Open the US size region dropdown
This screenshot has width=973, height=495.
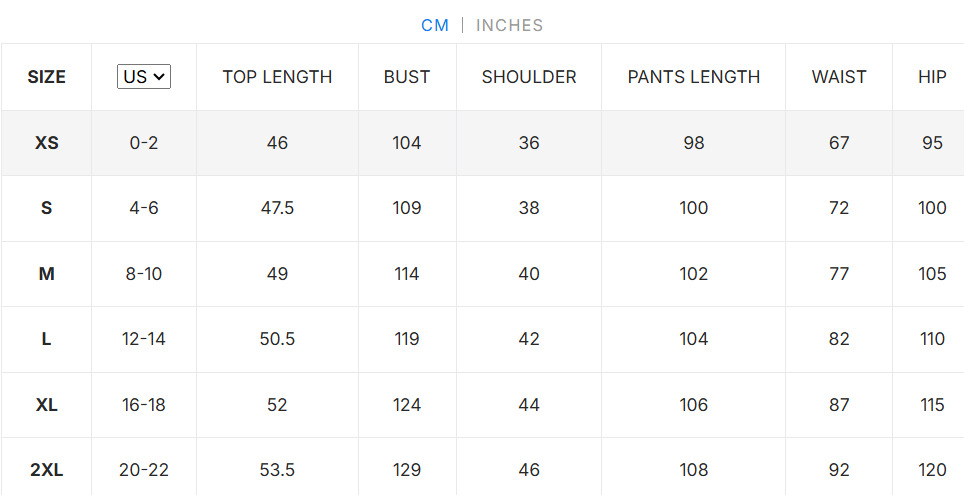click(144, 77)
